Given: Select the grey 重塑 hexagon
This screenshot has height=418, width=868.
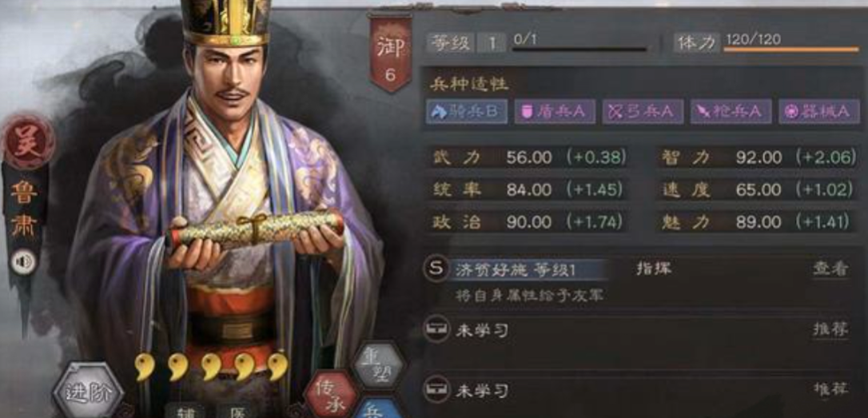Looking at the screenshot, I should tap(380, 366).
